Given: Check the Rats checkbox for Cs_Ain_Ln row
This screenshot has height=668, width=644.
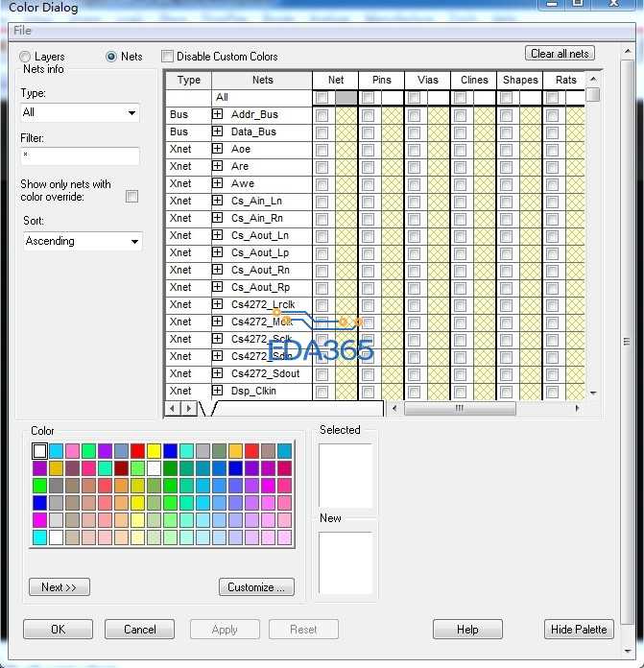Looking at the screenshot, I should point(552,202).
